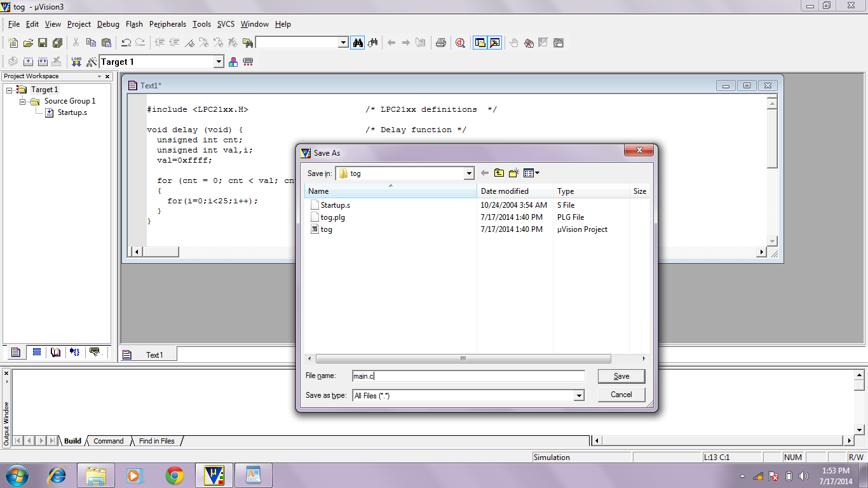Click the Build target toolbar icon
Screen dimensions: 868x488
tap(28, 62)
